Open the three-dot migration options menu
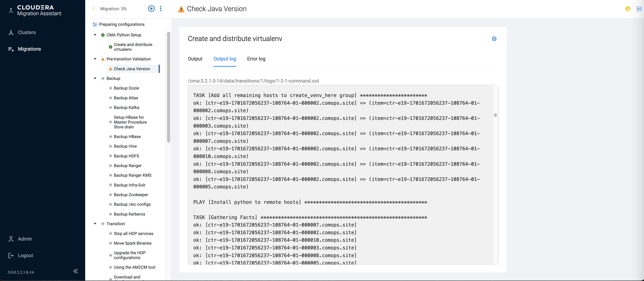This screenshot has height=281, width=644. [x=161, y=9]
